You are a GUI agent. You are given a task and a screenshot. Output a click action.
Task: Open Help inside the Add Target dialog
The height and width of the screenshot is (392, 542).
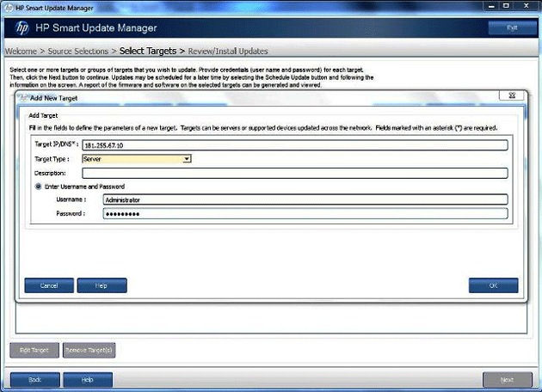[x=102, y=285]
